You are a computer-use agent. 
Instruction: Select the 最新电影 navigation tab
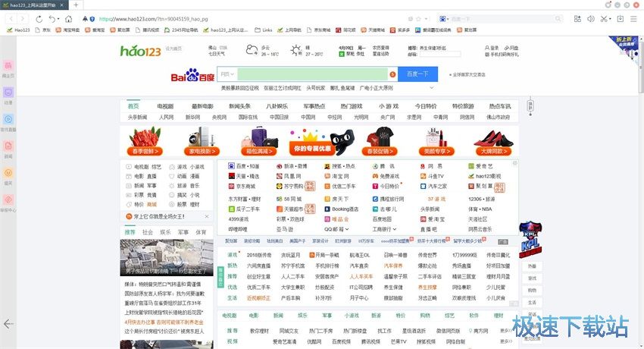click(x=202, y=106)
